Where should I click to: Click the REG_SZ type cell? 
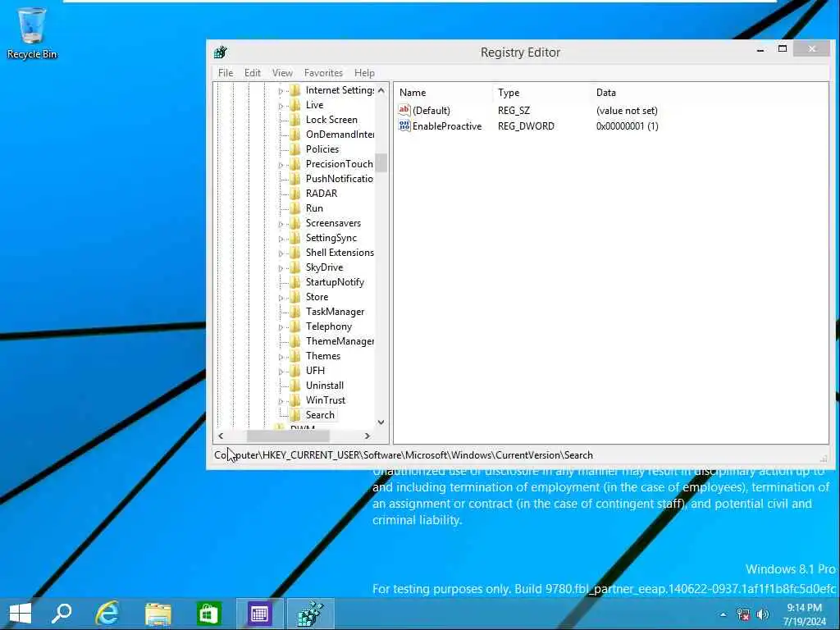514,111
